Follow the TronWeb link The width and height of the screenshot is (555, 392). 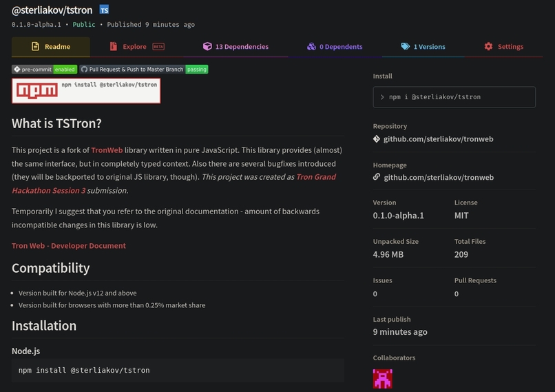pos(107,150)
